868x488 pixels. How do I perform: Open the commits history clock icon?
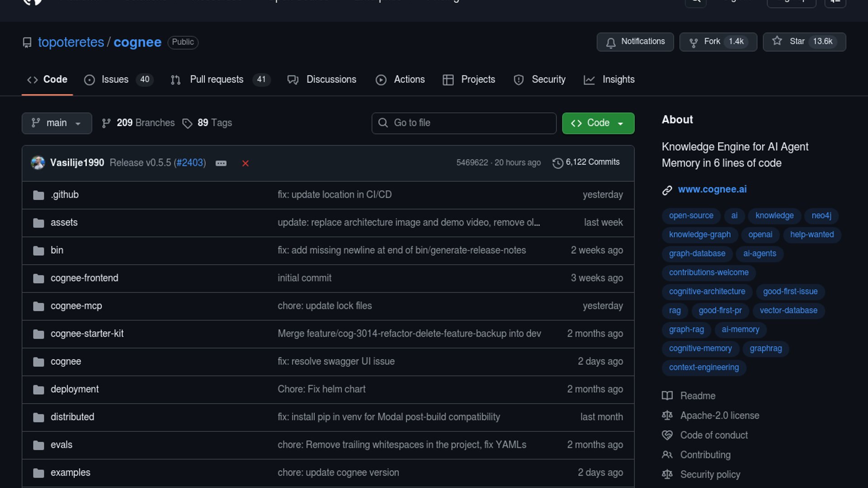click(557, 163)
